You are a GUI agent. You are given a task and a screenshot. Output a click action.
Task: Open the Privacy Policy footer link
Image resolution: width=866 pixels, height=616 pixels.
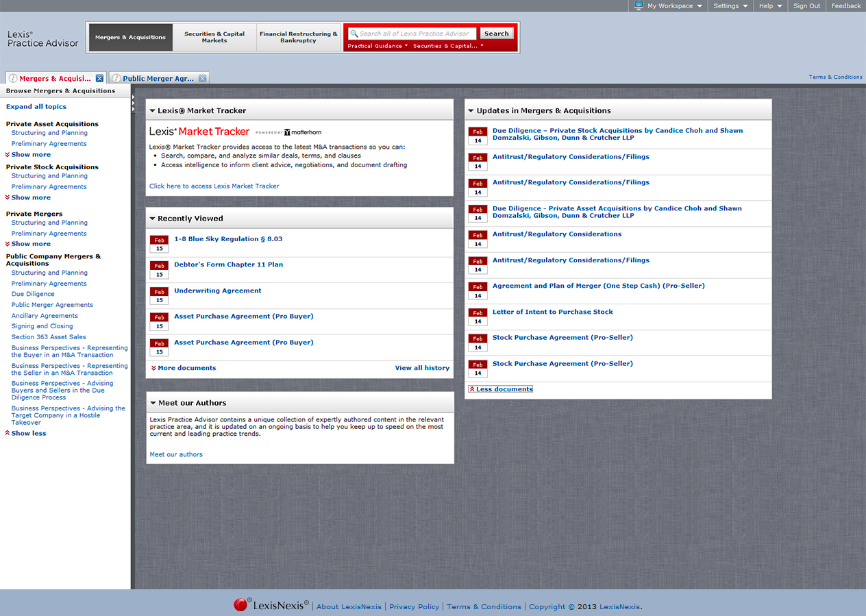click(x=414, y=606)
